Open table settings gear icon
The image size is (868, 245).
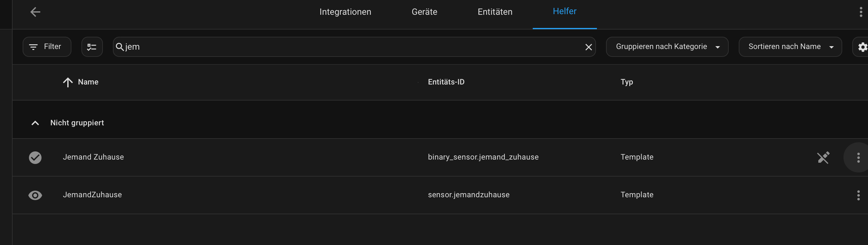coord(862,47)
